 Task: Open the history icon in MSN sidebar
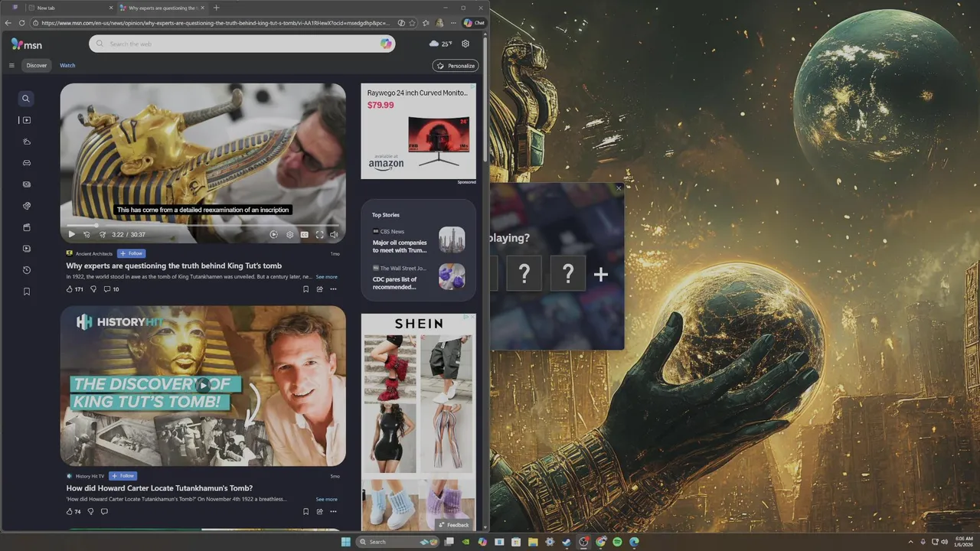click(26, 270)
